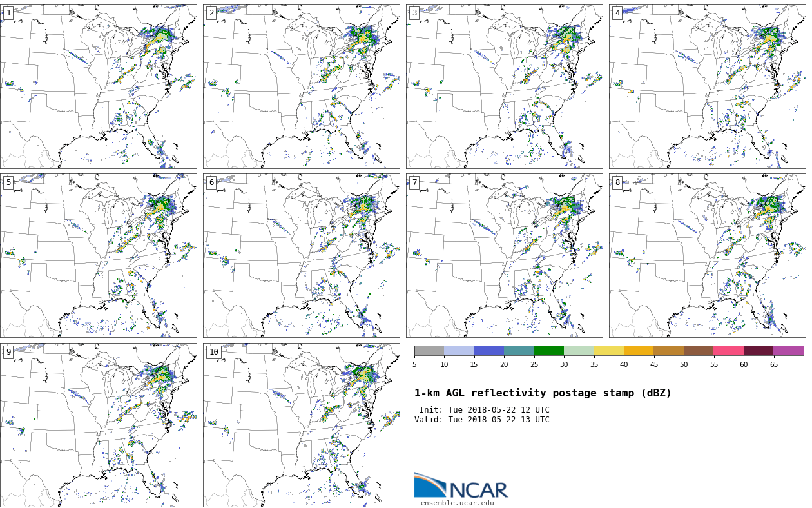Screen dimensions: 812x508
Task: Click the Valid time 13 UTC text
Action: point(482,420)
